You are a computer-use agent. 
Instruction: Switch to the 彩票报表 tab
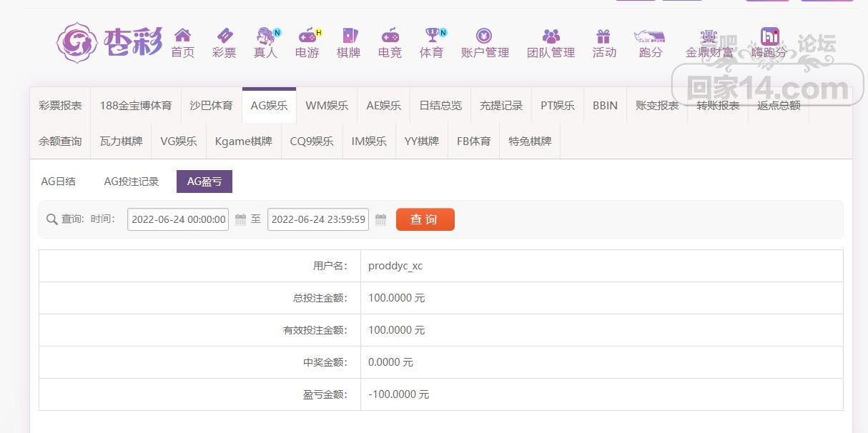[60, 105]
